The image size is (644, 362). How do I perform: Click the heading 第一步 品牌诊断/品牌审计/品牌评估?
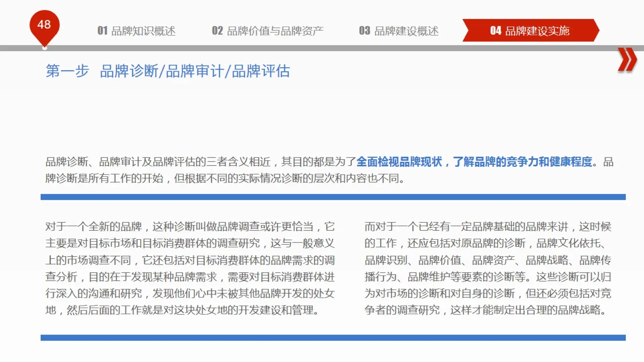pyautogui.click(x=167, y=71)
